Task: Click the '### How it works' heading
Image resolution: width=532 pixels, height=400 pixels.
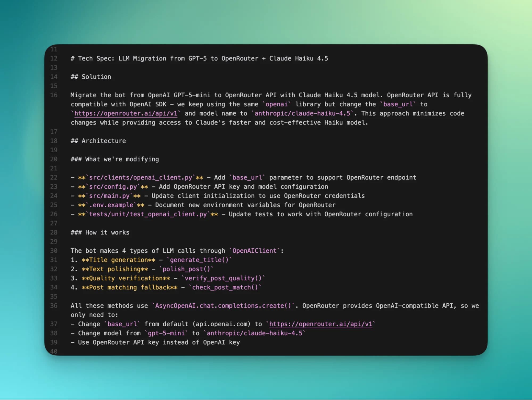Action: (x=100, y=232)
